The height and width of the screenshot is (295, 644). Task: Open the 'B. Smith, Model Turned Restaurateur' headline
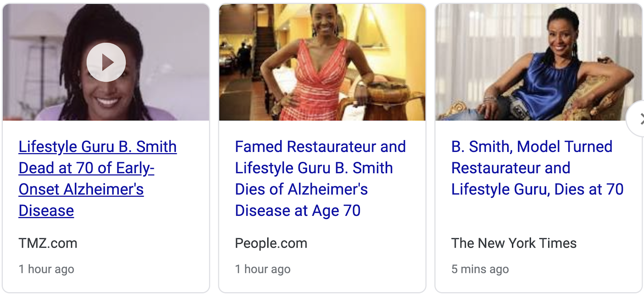click(531, 147)
